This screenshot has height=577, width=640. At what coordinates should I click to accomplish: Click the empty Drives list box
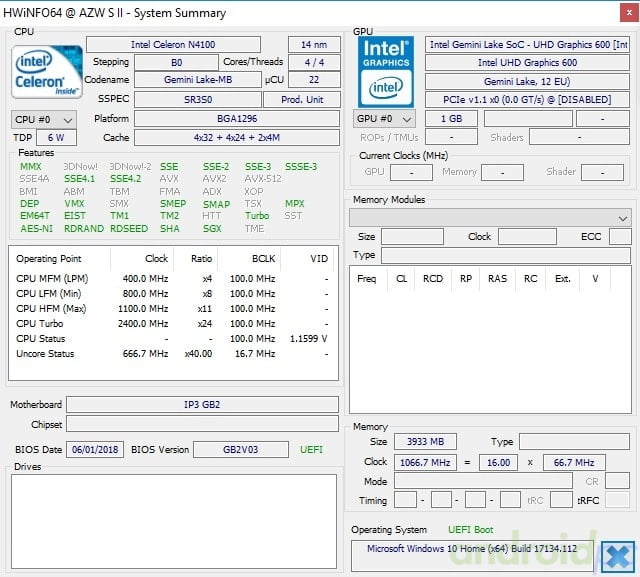[x=174, y=521]
